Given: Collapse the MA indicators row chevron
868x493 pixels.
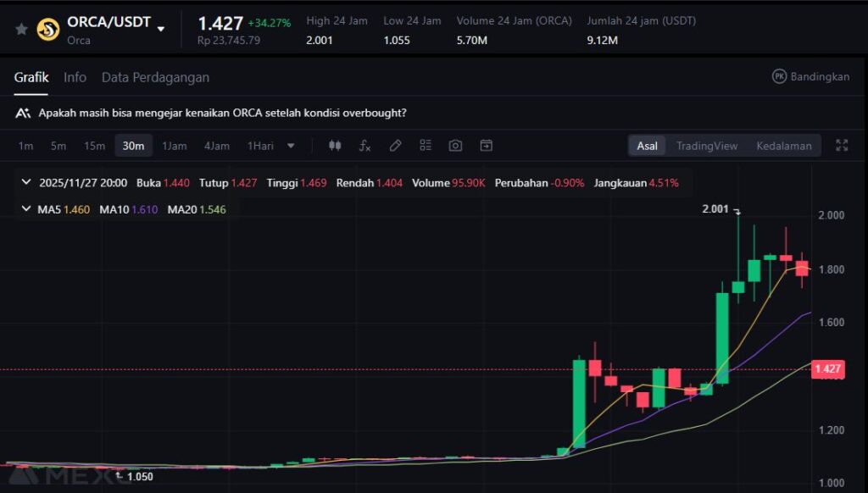Looking at the screenshot, I should coord(26,208).
